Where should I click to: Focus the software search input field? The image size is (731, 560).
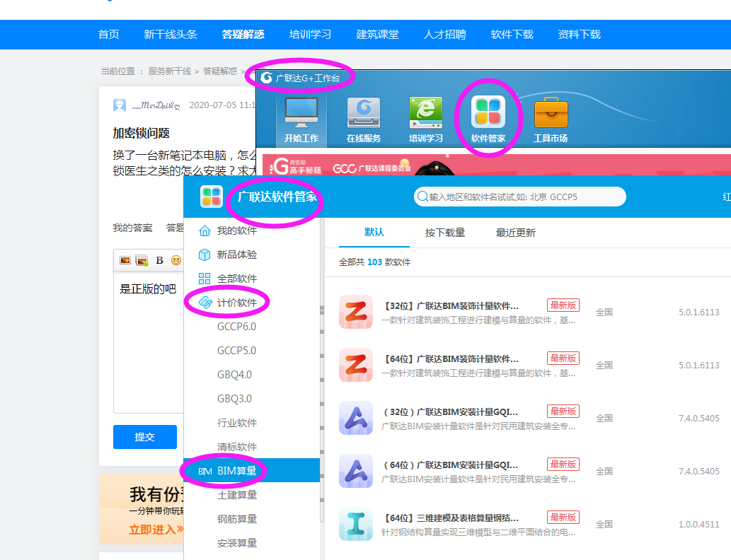click(x=520, y=197)
